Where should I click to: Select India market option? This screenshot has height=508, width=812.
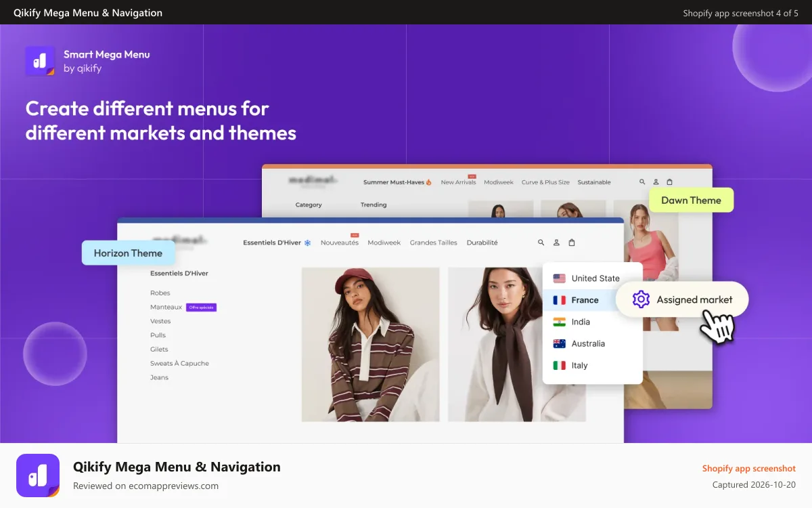point(593,322)
